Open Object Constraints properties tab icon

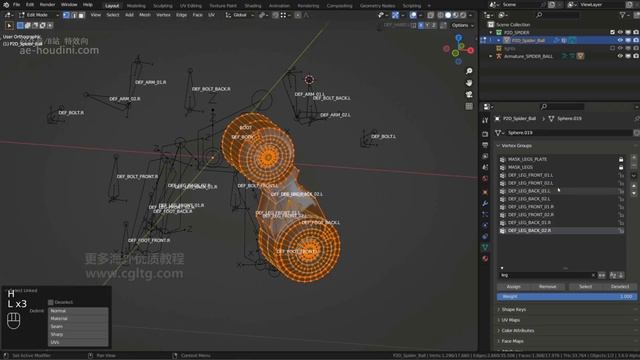tap(485, 236)
